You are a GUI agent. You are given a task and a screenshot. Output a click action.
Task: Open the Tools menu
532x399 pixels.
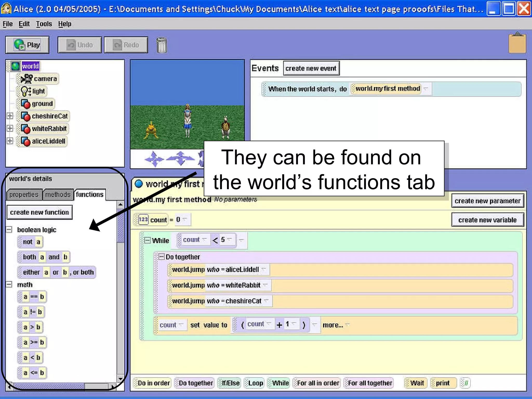44,24
